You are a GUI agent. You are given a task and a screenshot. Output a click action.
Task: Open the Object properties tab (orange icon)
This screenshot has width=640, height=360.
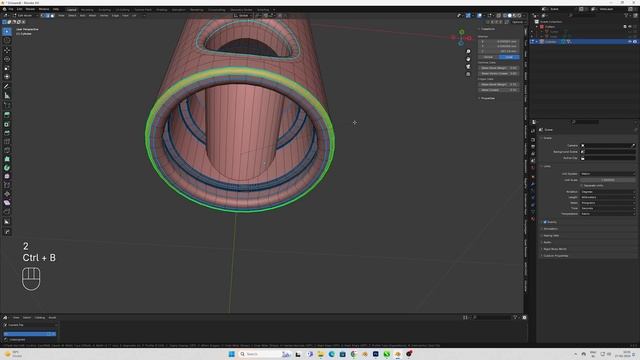tap(533, 177)
